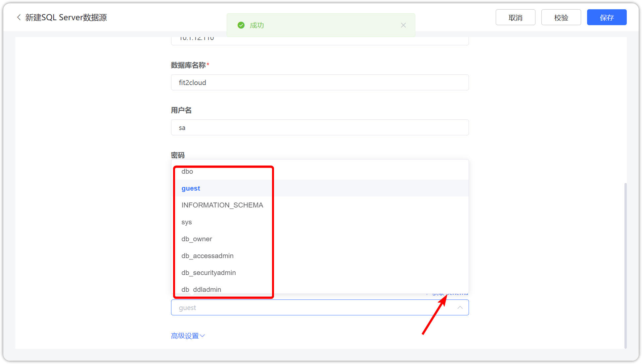Click the green success checkmark icon

[x=241, y=25]
